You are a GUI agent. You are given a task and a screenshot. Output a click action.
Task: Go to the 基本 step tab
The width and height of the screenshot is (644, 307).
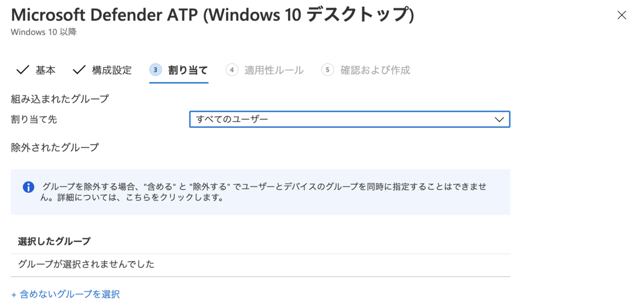pyautogui.click(x=36, y=70)
